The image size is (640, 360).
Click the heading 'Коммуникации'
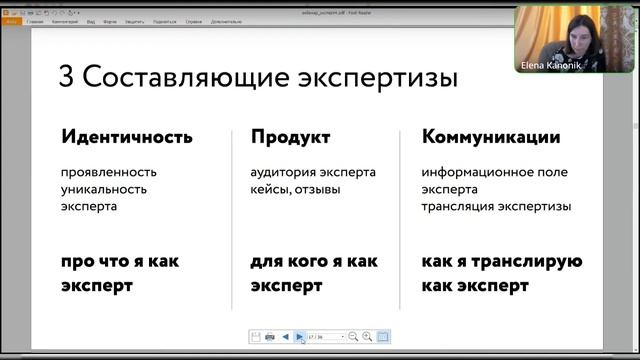click(x=491, y=137)
